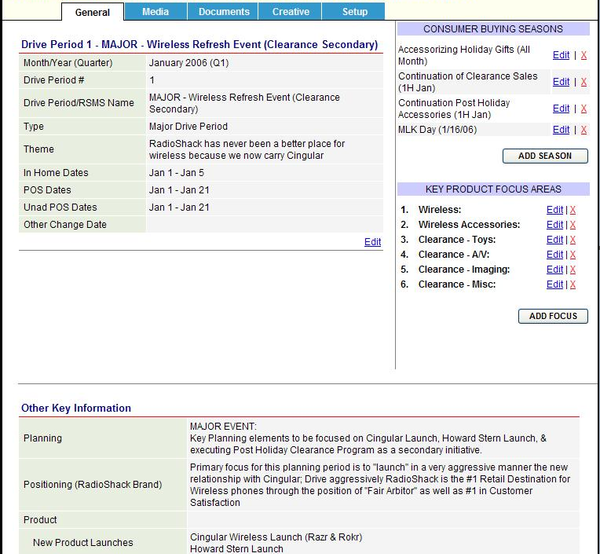Screen dimensions: 600x554
Task: Edit Accessorizing Holiday Gifts season
Action: pos(561,55)
